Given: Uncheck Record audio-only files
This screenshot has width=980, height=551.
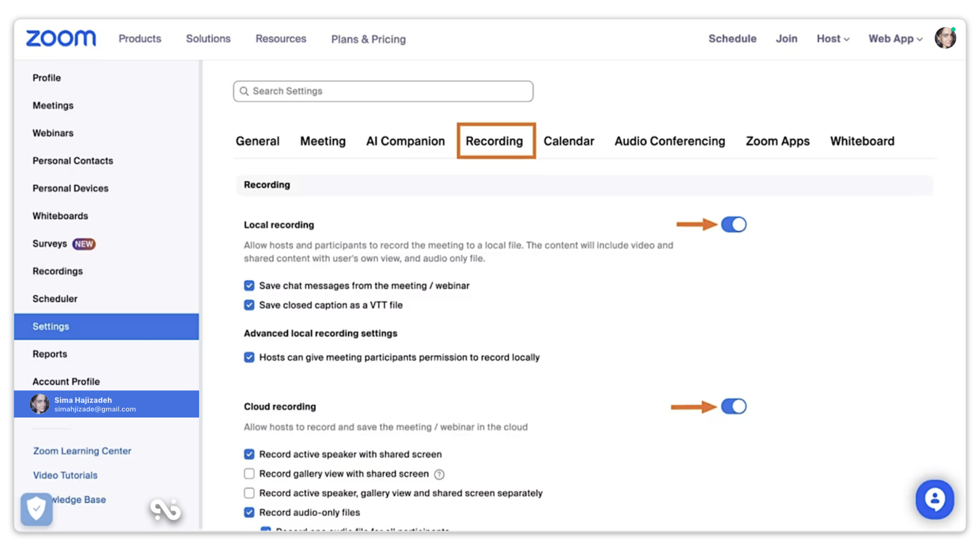Looking at the screenshot, I should click(x=249, y=512).
